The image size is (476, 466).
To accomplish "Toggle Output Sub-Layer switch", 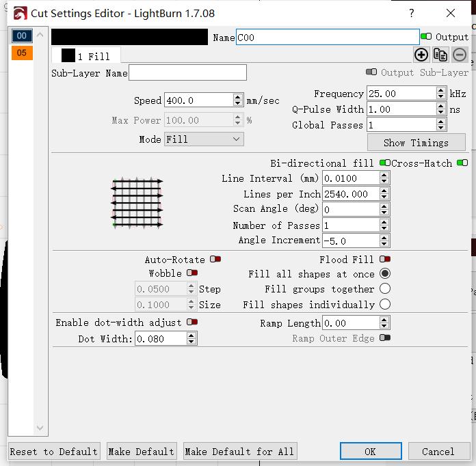I will tap(371, 72).
